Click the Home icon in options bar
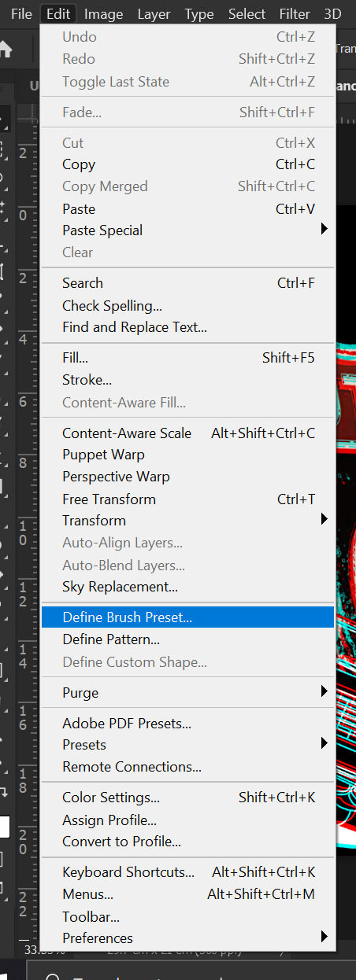The width and height of the screenshot is (356, 980). click(x=6, y=49)
